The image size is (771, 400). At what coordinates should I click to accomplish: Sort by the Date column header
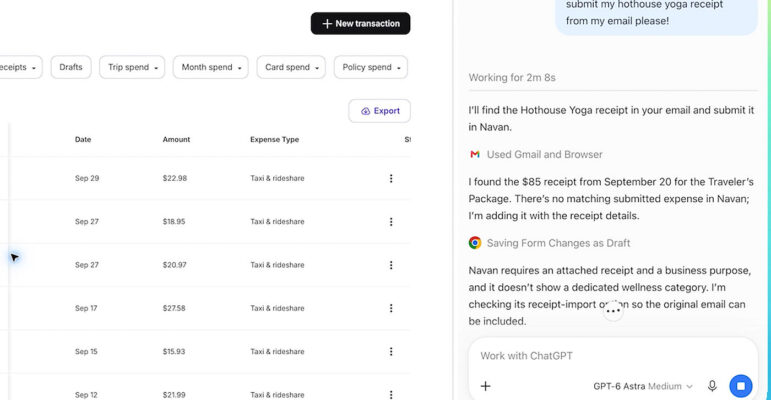[x=83, y=140]
